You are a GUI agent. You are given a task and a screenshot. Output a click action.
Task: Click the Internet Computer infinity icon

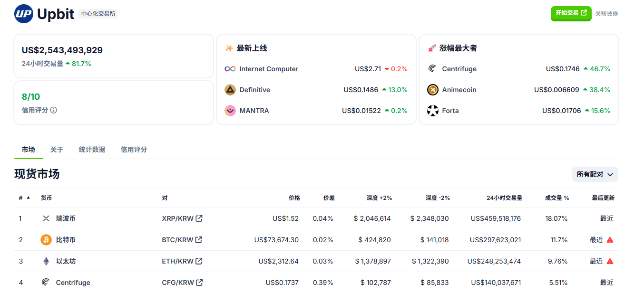230,69
